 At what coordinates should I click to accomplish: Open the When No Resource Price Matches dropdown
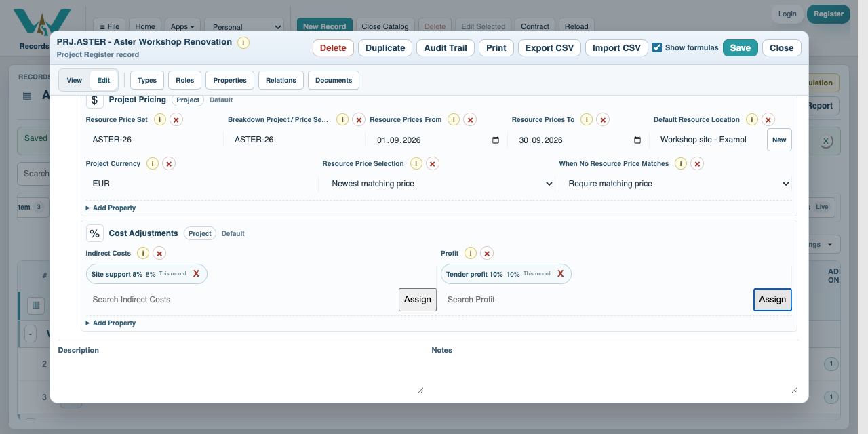[677, 184]
